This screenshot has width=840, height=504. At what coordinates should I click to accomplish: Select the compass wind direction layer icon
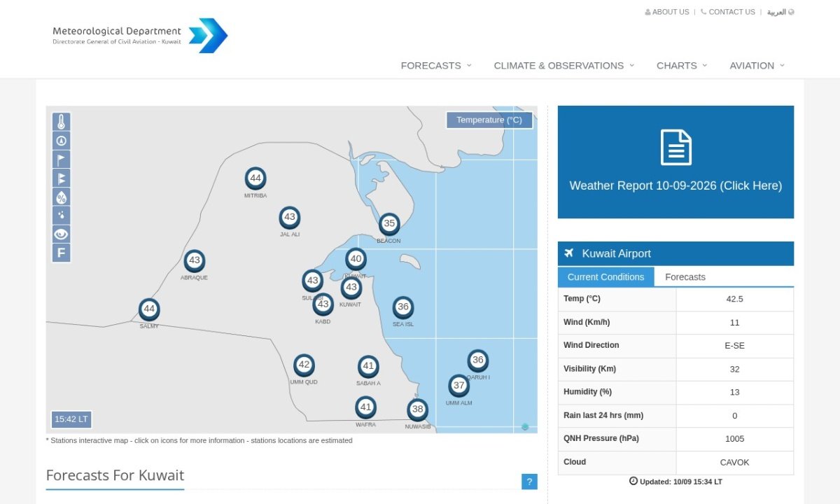[61, 141]
